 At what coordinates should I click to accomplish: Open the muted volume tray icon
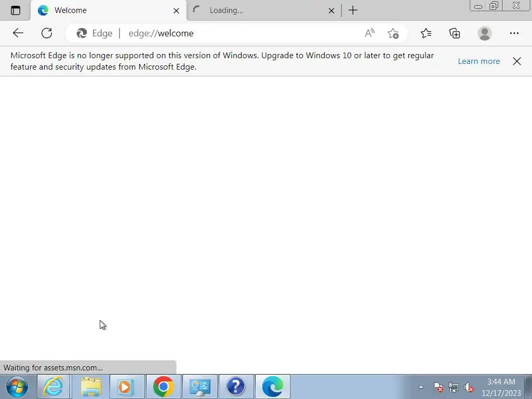pos(469,387)
